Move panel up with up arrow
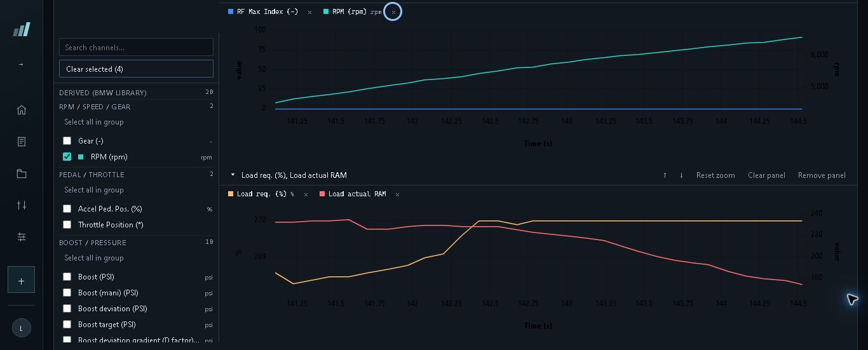The height and width of the screenshot is (350, 868). 665,175
